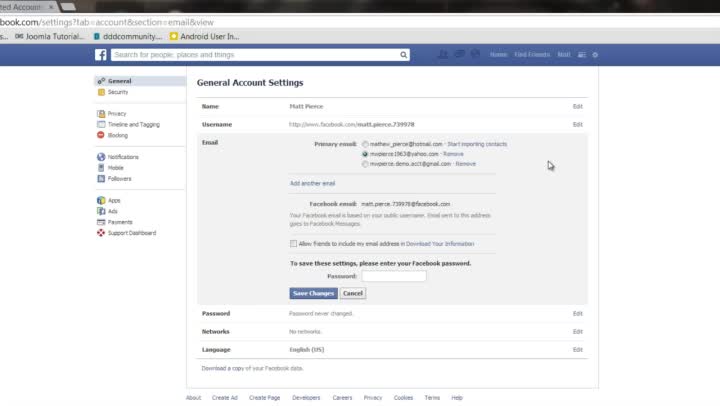Click the Ads sidebar icon

(101, 211)
